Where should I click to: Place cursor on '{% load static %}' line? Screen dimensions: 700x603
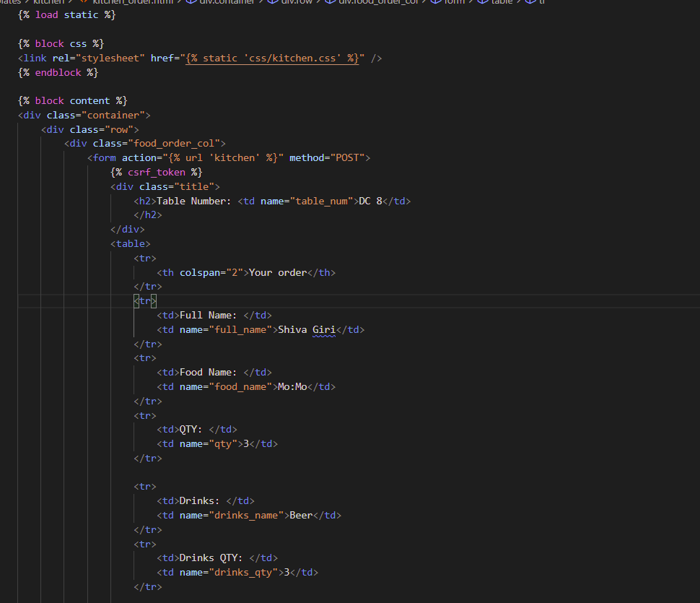(x=67, y=14)
